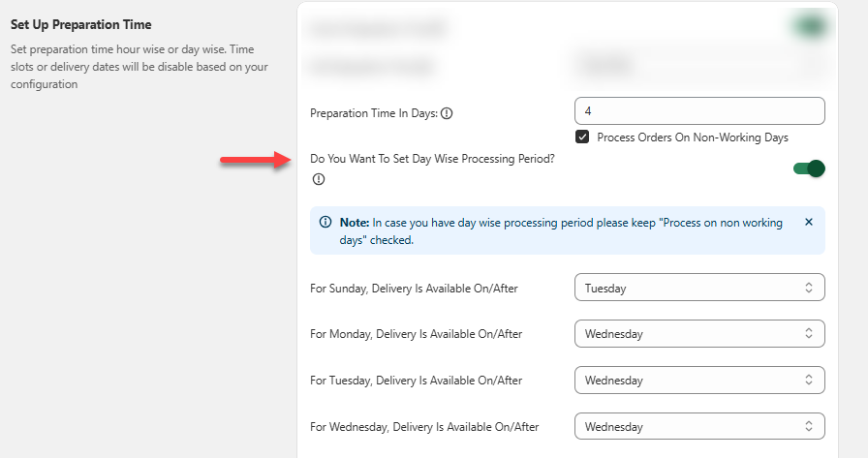Open the Monday delivery day dropdown
This screenshot has height=458, width=868.
[x=698, y=334]
